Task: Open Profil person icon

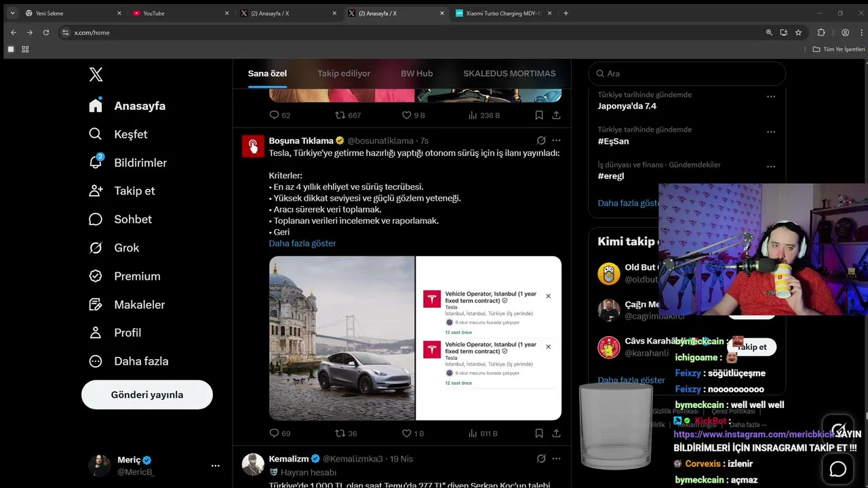Action: pyautogui.click(x=96, y=333)
